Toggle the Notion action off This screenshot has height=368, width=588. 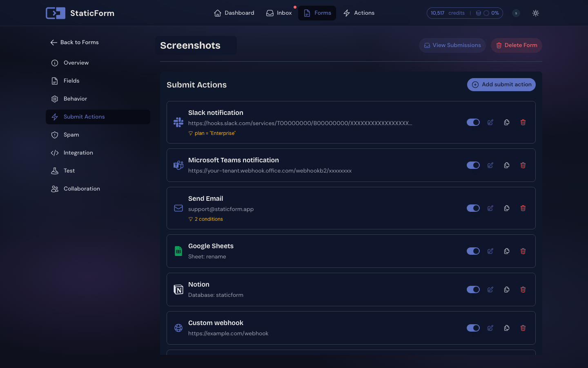coord(473,289)
